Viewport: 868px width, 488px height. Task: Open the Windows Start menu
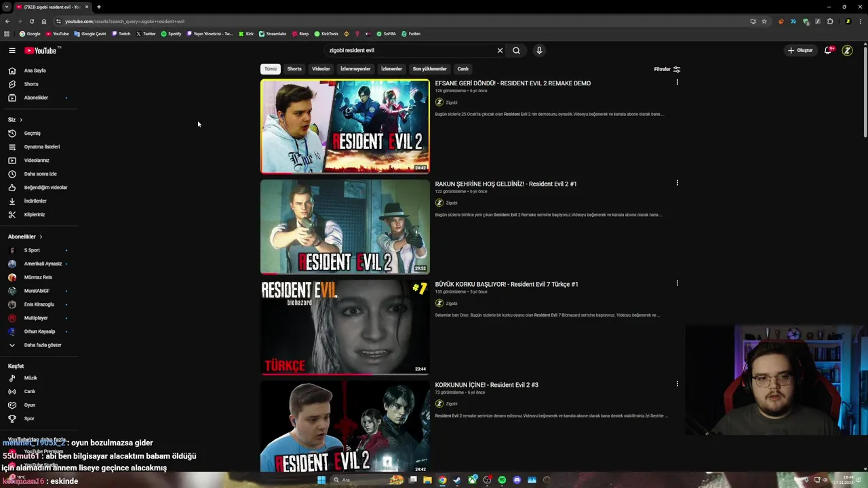point(321,480)
